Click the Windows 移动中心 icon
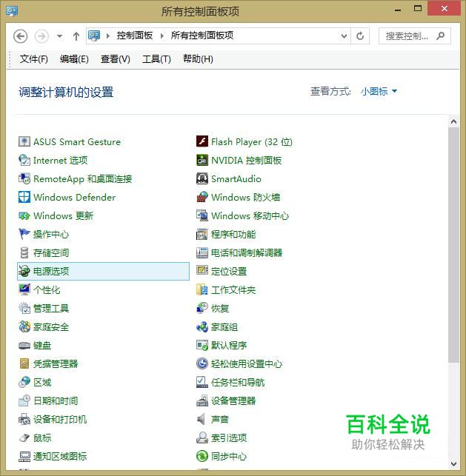Image resolution: width=466 pixels, height=476 pixels. click(202, 215)
